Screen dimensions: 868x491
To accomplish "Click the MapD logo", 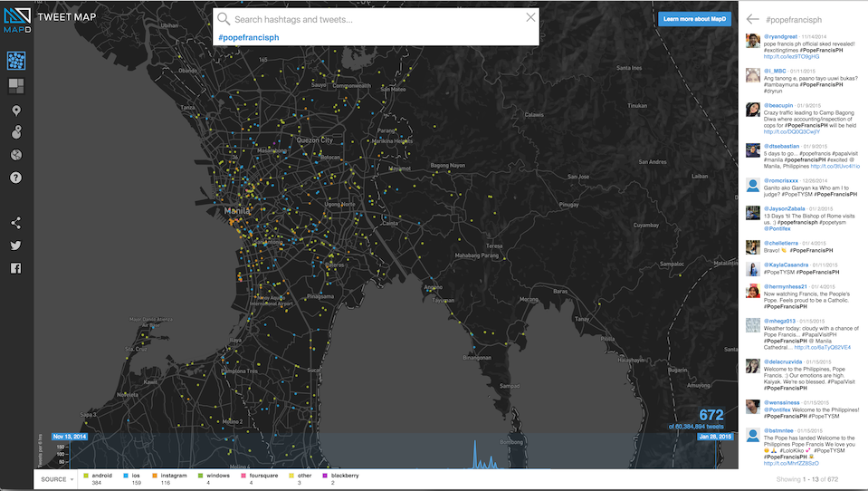I will (17, 20).
